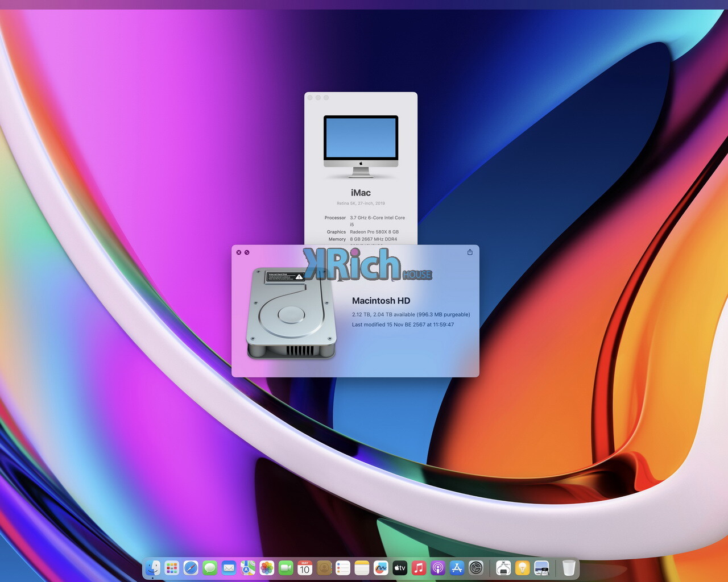Click the "Retina 5K, 27-inch, 2019" subtitle
The image size is (728, 582).
click(361, 203)
